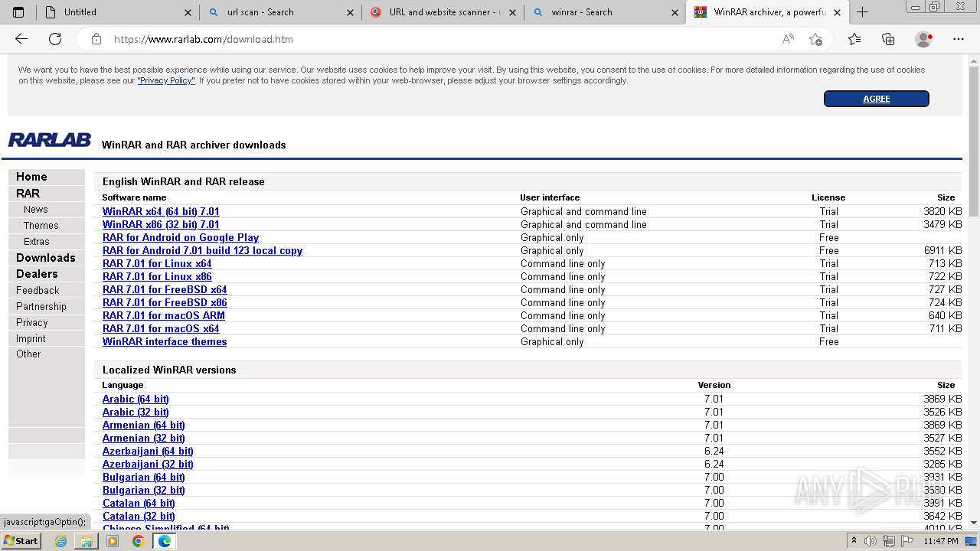Open Themes in the sidebar
980x551 pixels.
click(47, 226)
